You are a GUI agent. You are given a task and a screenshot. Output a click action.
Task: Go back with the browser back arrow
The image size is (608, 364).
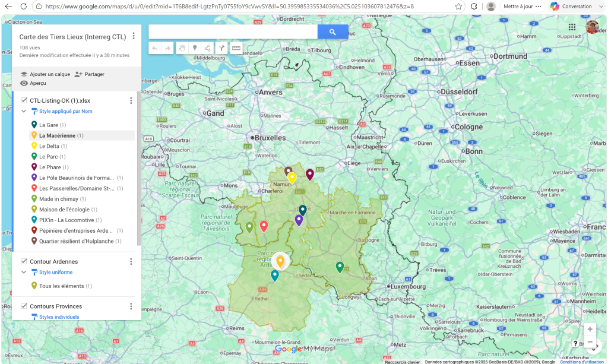click(8, 6)
